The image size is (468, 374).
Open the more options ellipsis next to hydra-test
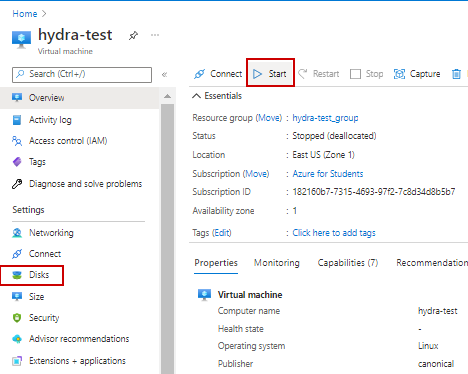coord(155,35)
